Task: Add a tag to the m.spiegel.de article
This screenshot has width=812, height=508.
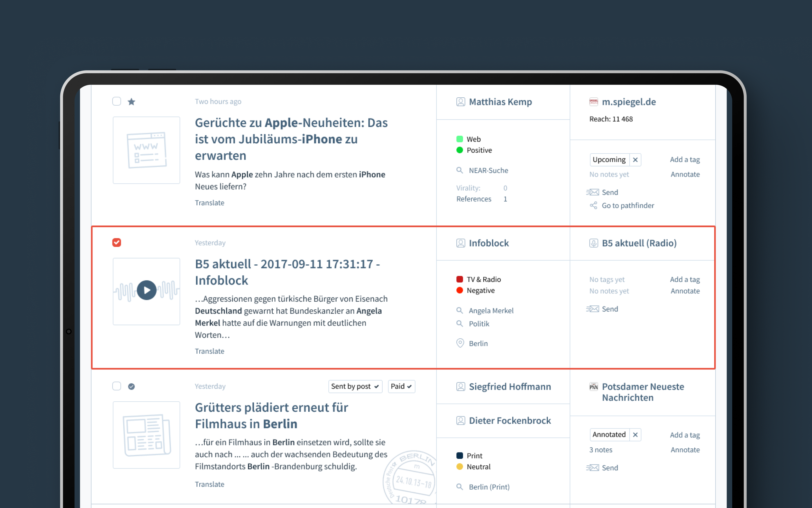Action: 685,159
